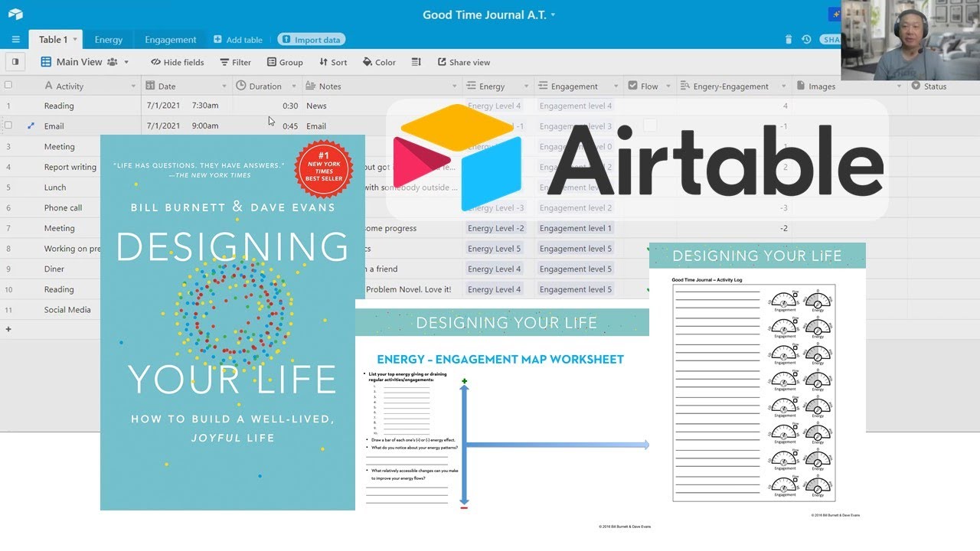Image resolution: width=980 pixels, height=551 pixels.
Task: Switch to the Table 1 tab
Action: (x=55, y=40)
